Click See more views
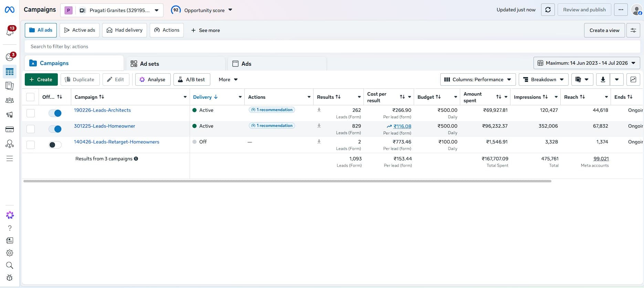The width and height of the screenshot is (644, 288). (205, 30)
